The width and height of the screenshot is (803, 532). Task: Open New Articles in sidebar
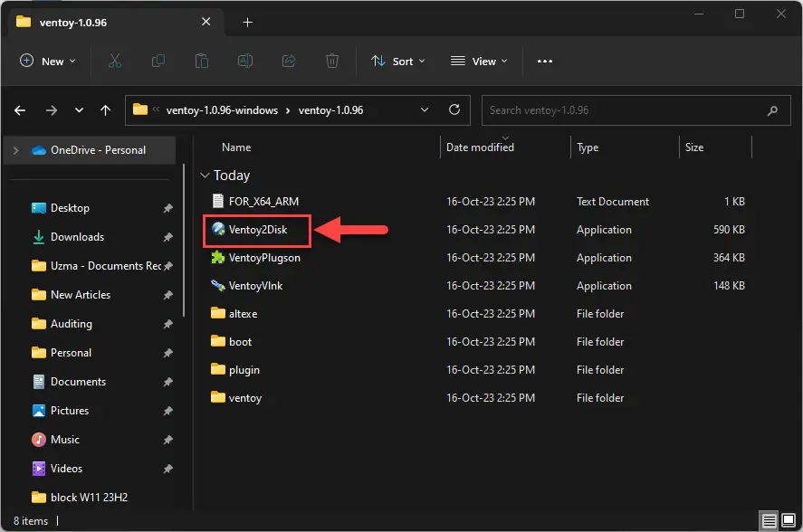click(81, 294)
